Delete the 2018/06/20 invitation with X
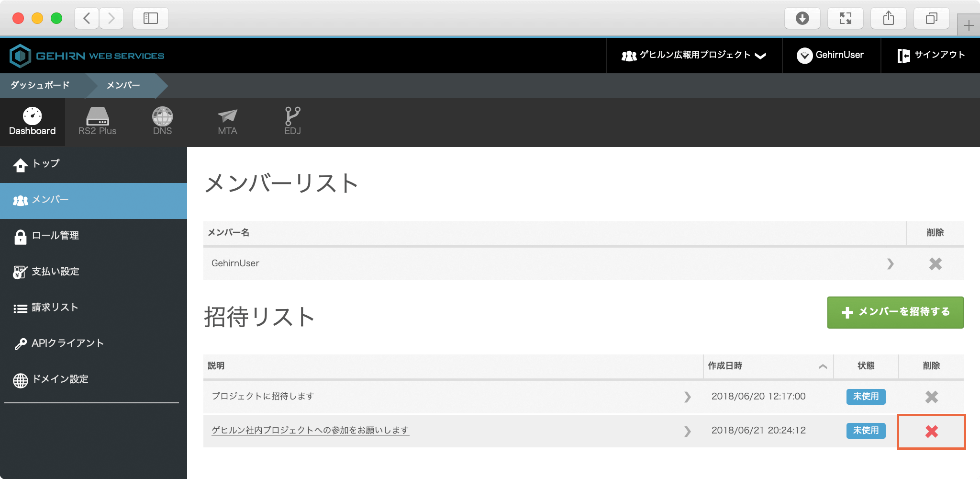The width and height of the screenshot is (980, 479). pyautogui.click(x=931, y=397)
